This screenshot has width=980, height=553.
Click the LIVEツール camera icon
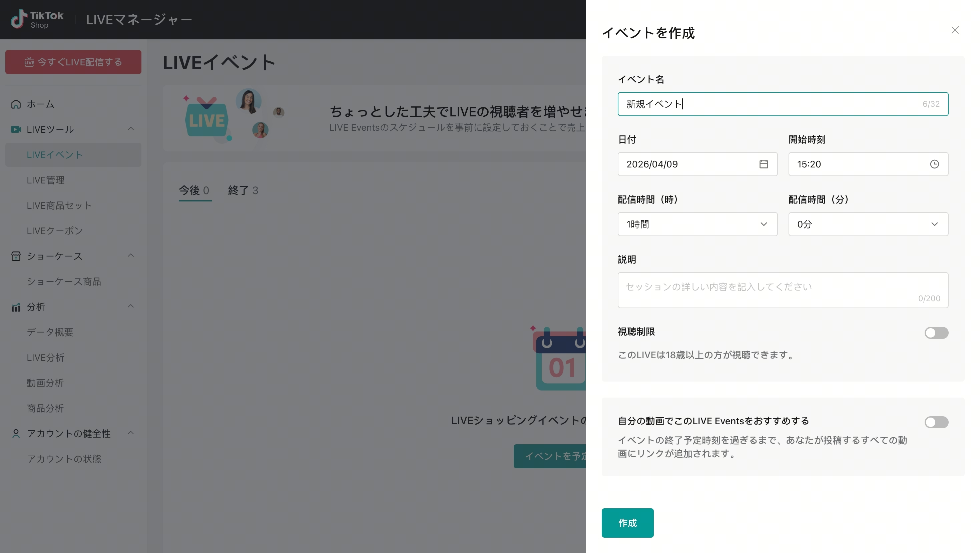(16, 129)
